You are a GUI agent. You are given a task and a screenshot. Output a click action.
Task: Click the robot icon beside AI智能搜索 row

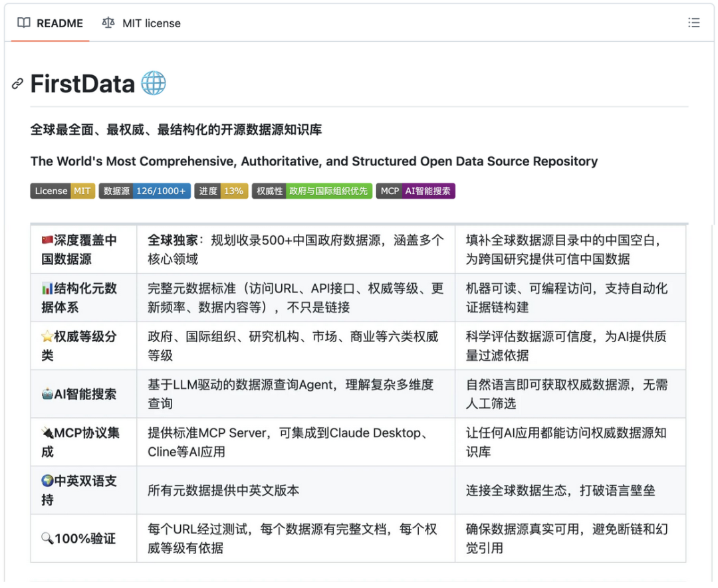click(47, 394)
